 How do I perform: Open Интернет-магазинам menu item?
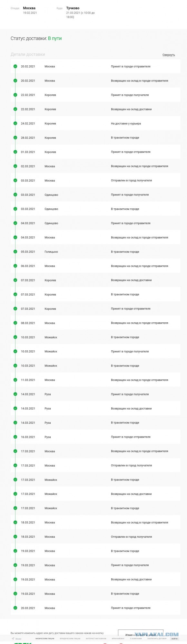pos(96,639)
